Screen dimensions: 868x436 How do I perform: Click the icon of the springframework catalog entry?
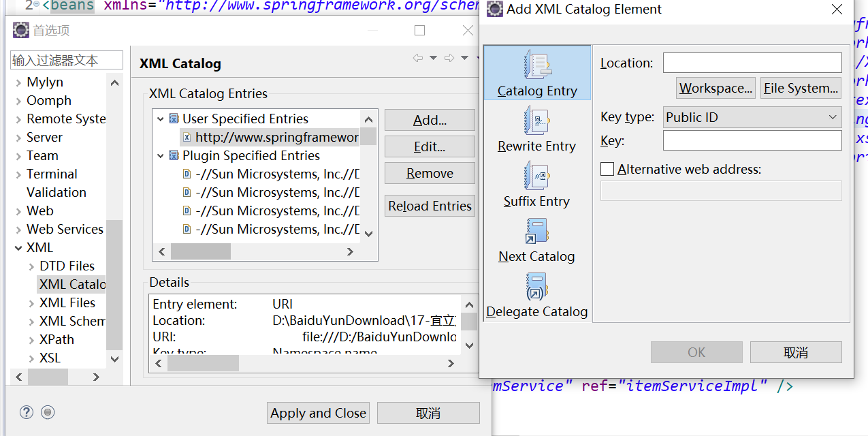187,138
